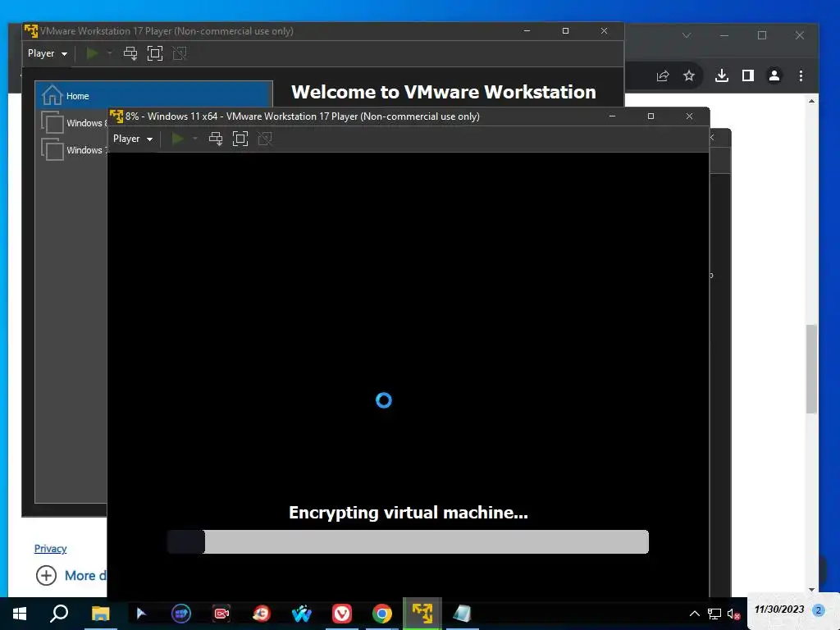Open Chrome downloads icon
The width and height of the screenshot is (840, 630).
click(722, 75)
